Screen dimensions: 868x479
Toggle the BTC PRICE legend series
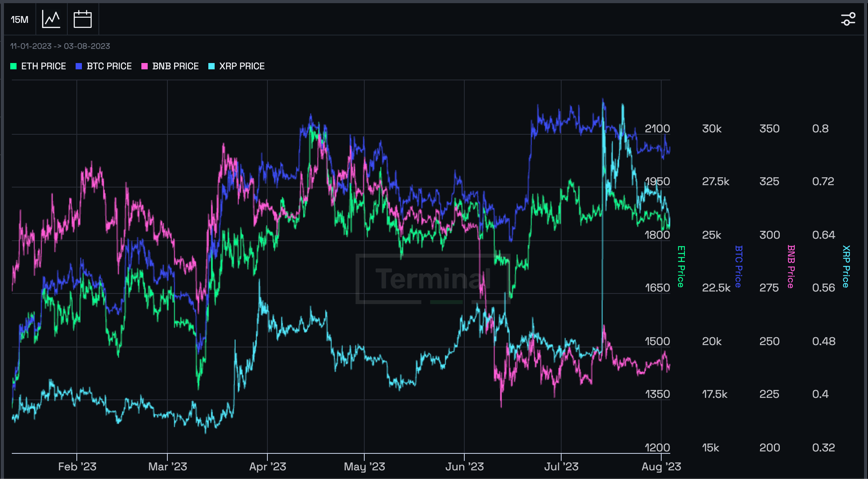[x=104, y=66]
